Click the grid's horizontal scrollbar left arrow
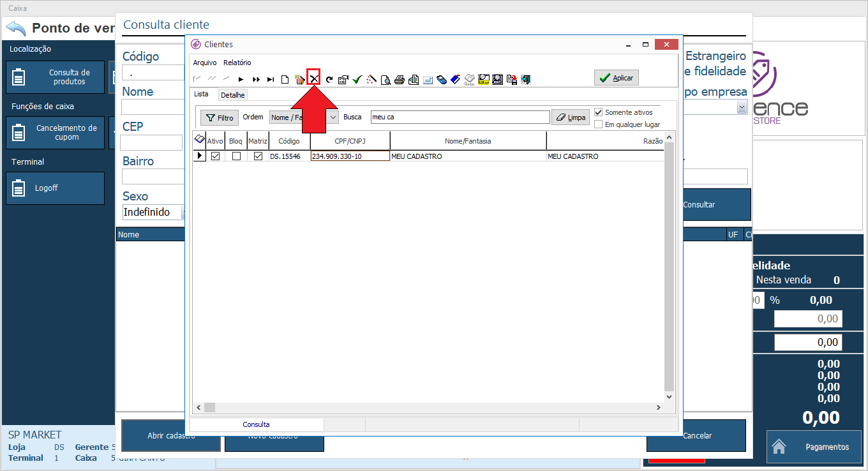 (198, 407)
